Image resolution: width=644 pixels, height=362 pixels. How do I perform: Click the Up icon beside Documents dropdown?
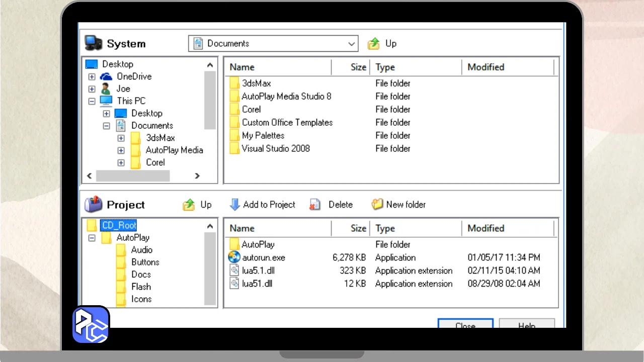pyautogui.click(x=374, y=44)
